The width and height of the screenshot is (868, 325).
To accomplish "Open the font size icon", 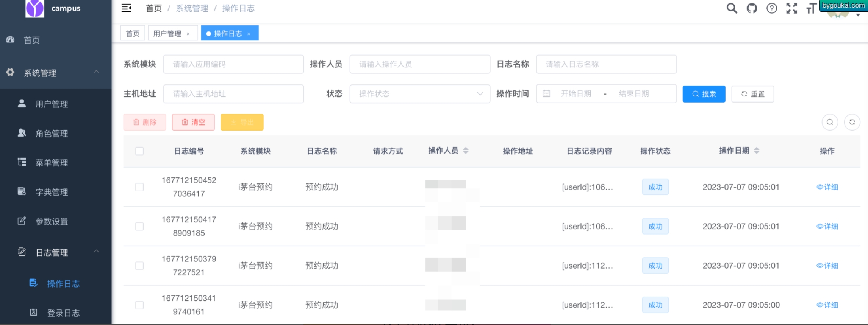I will [811, 8].
